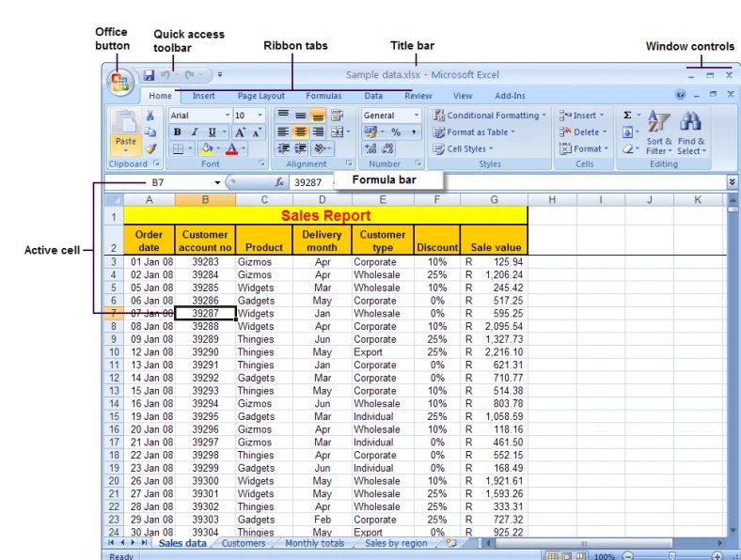Click the zoom slider on status bar
Screen dimensions: 741x560
pyautogui.click(x=671, y=556)
